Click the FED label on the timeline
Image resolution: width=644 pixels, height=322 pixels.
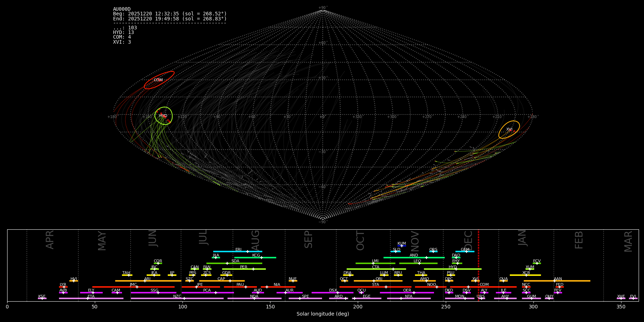click(x=560, y=285)
